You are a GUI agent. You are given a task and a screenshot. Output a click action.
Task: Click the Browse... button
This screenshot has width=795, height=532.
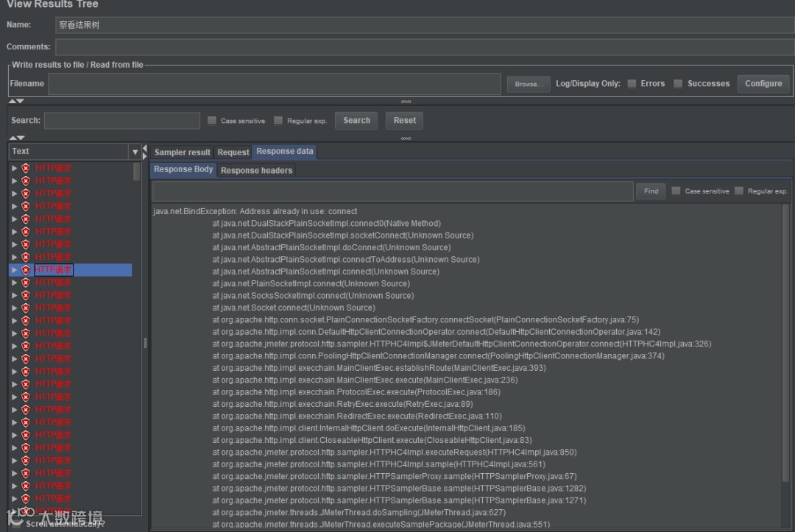tap(528, 84)
